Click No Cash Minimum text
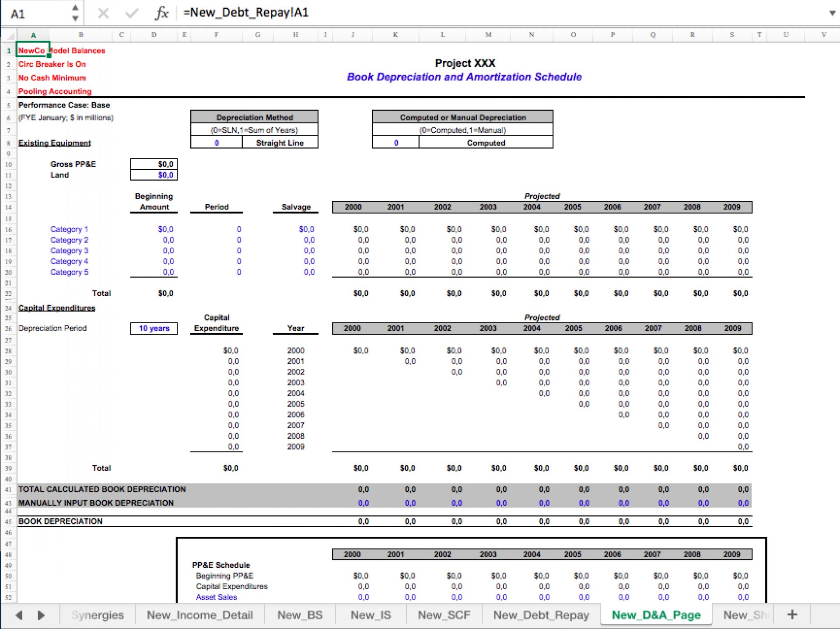The height and width of the screenshot is (629, 840). [52, 78]
